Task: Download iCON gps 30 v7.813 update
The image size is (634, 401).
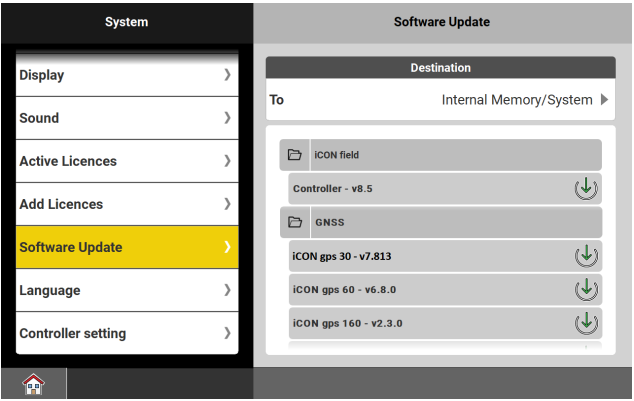Action: point(587,256)
